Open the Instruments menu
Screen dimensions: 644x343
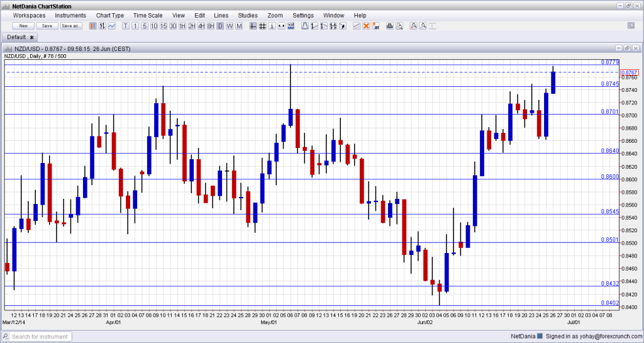pos(70,15)
